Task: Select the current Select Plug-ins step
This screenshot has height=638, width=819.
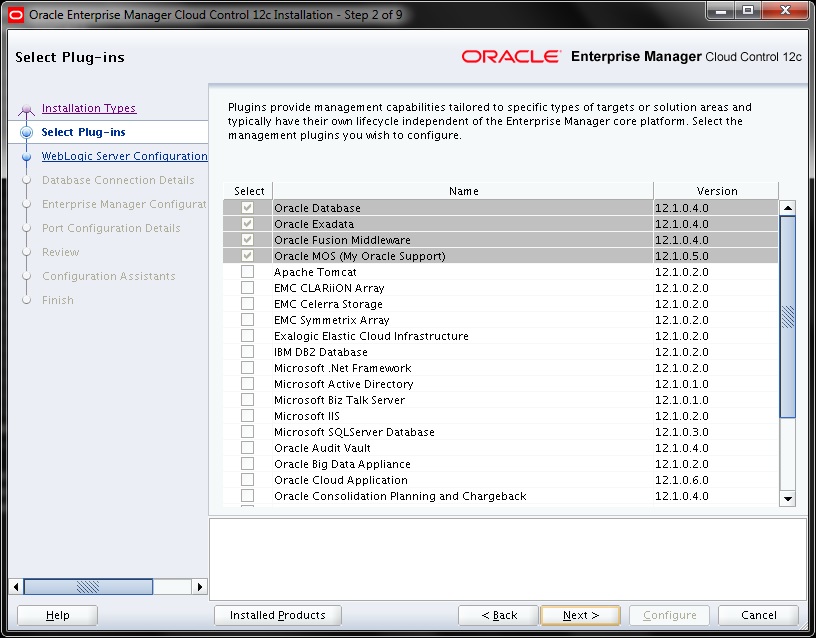Action: click(84, 132)
